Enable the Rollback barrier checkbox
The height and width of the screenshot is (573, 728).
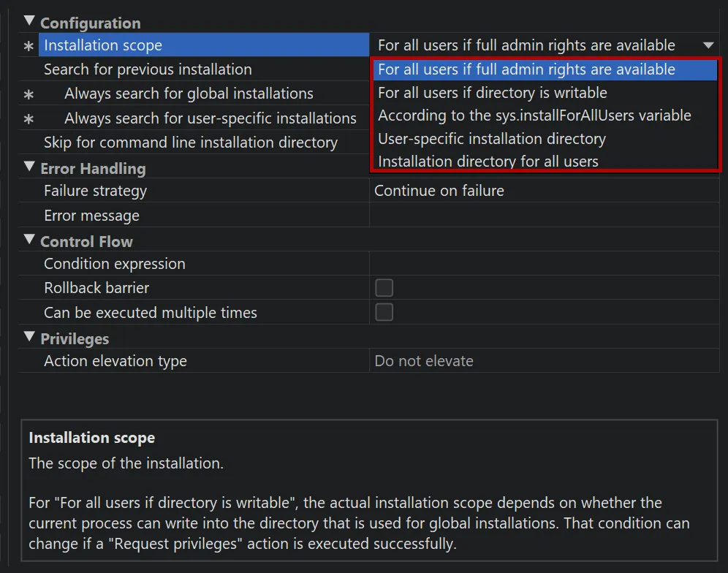click(384, 288)
